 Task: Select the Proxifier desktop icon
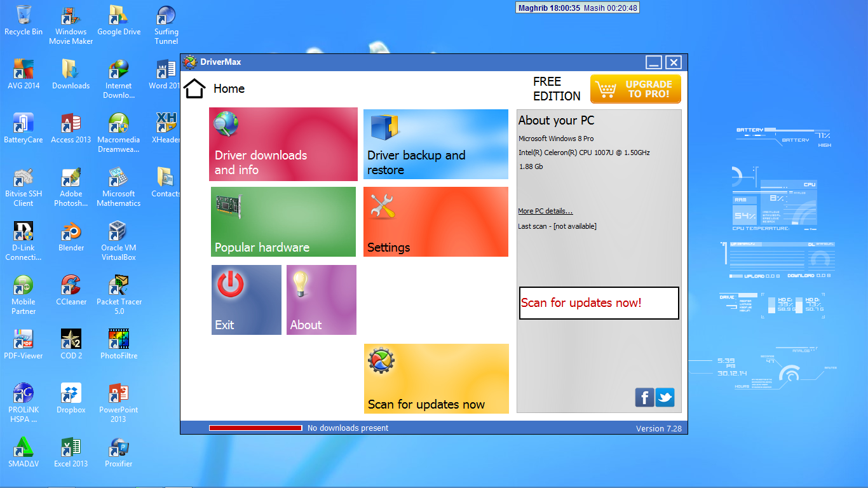pos(119,453)
